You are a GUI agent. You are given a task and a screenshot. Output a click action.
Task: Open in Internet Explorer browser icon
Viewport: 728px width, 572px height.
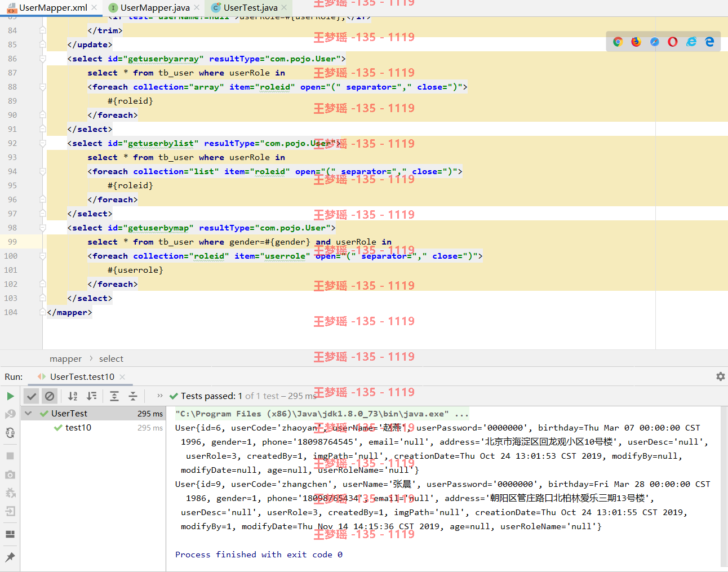691,42
